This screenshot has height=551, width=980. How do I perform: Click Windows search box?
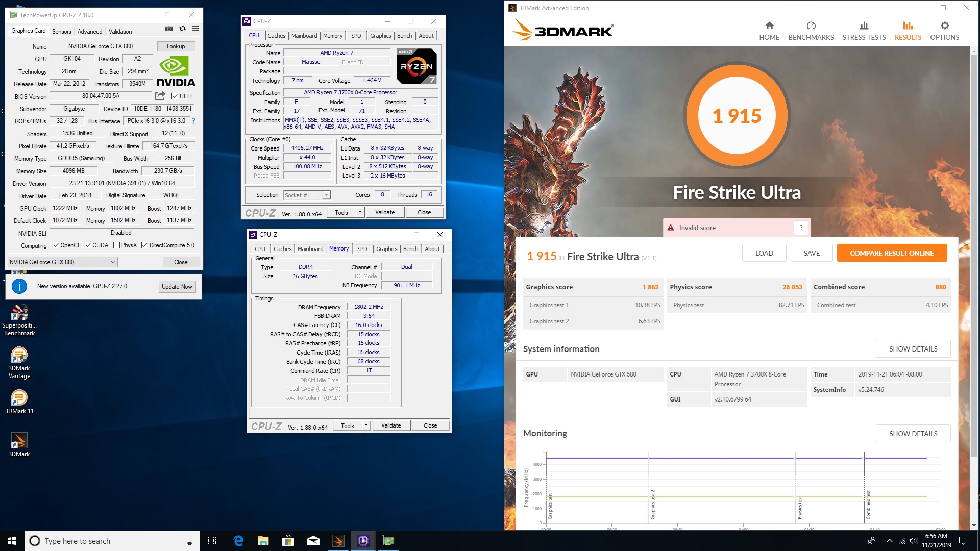pyautogui.click(x=112, y=541)
